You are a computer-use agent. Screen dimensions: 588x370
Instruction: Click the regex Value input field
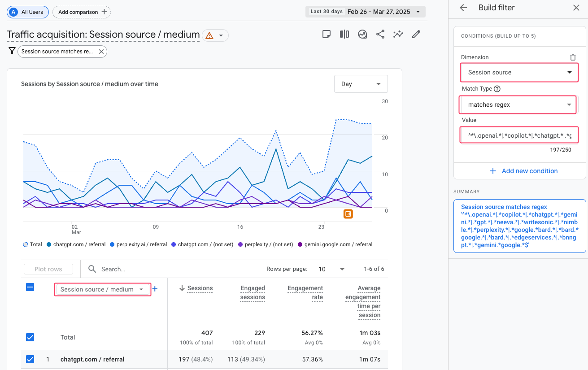[519, 135]
